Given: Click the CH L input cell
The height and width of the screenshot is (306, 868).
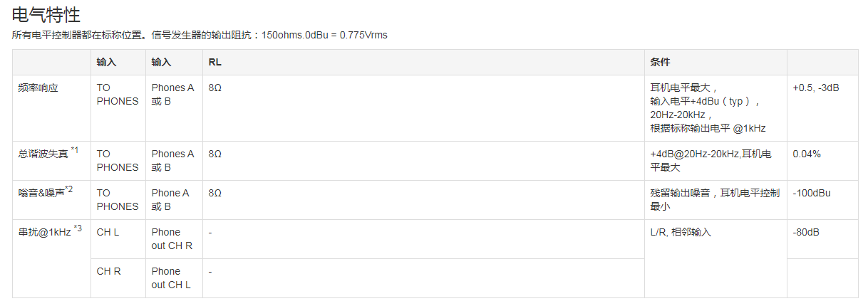Looking at the screenshot, I should point(108,232).
